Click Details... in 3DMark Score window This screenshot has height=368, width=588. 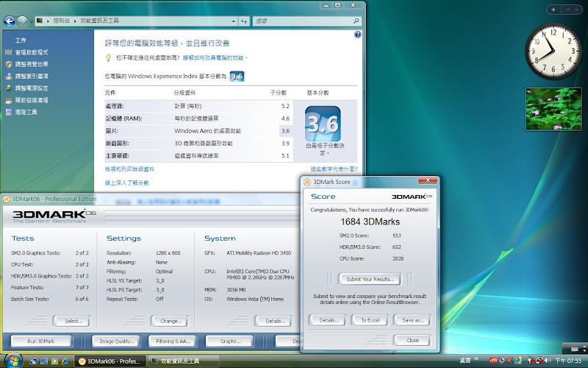328,320
